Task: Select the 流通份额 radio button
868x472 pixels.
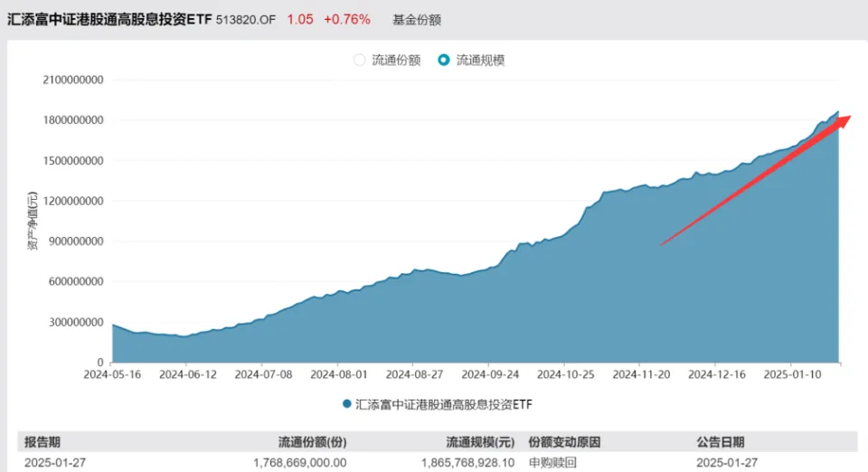Action: tap(360, 61)
